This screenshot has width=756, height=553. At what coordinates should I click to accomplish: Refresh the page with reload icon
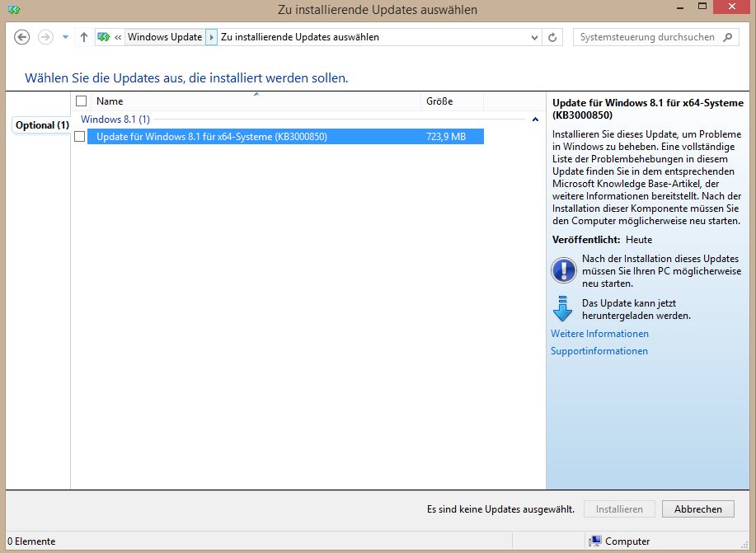pos(552,37)
